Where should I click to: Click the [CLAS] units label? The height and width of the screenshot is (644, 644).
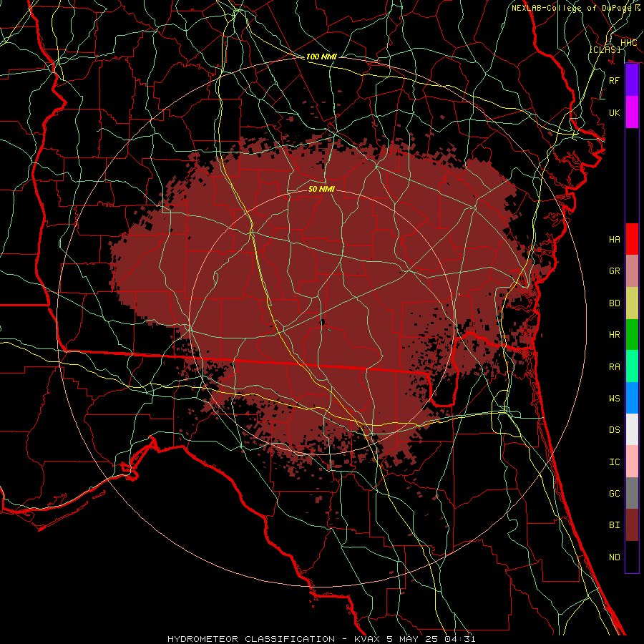605,49
